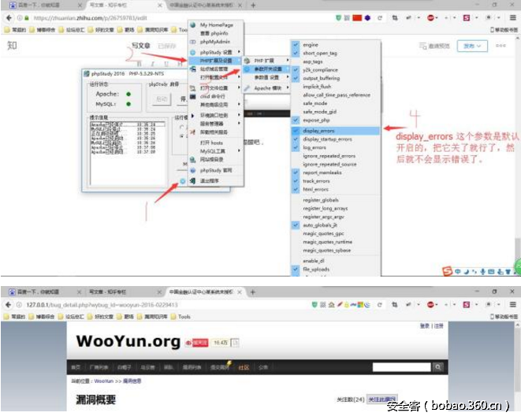Viewport: 521px width, 420px height.
Task: Click the WooYun breadcrumb link
Action: click(x=104, y=381)
